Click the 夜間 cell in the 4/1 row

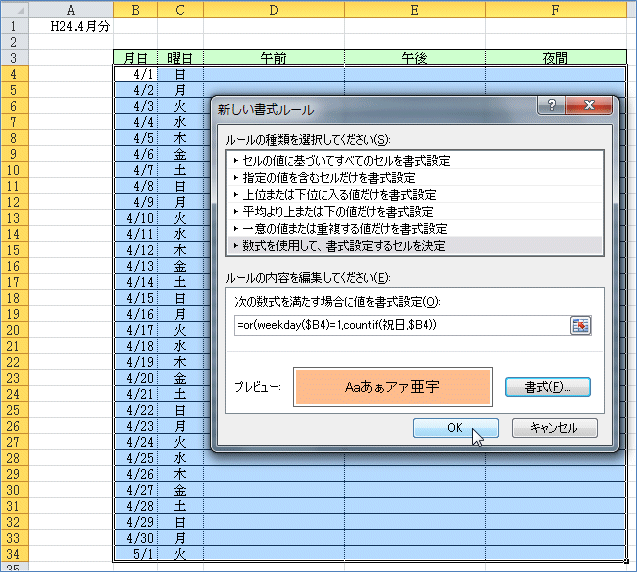tap(555, 74)
